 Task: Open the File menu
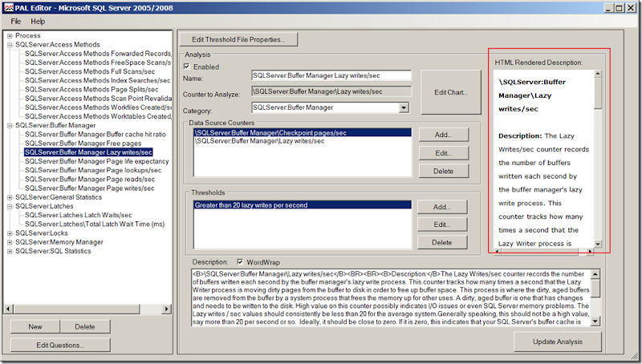[x=16, y=21]
